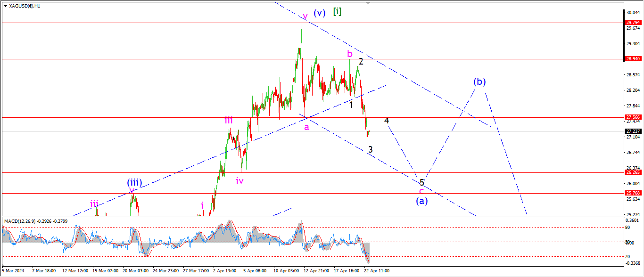Open the XAGUSD chart dropdown arrow
The width and height of the screenshot is (644, 277).
5,6
